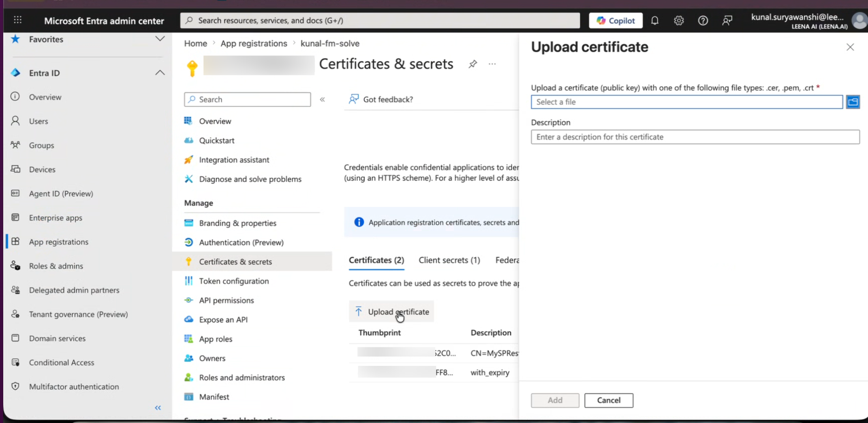The height and width of the screenshot is (423, 868).
Task: Open the notifications bell
Action: (654, 20)
